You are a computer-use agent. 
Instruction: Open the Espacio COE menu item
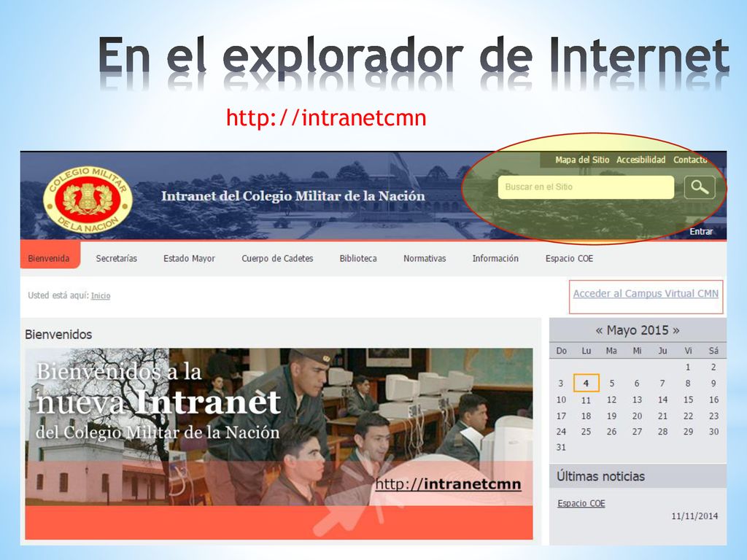[569, 259]
